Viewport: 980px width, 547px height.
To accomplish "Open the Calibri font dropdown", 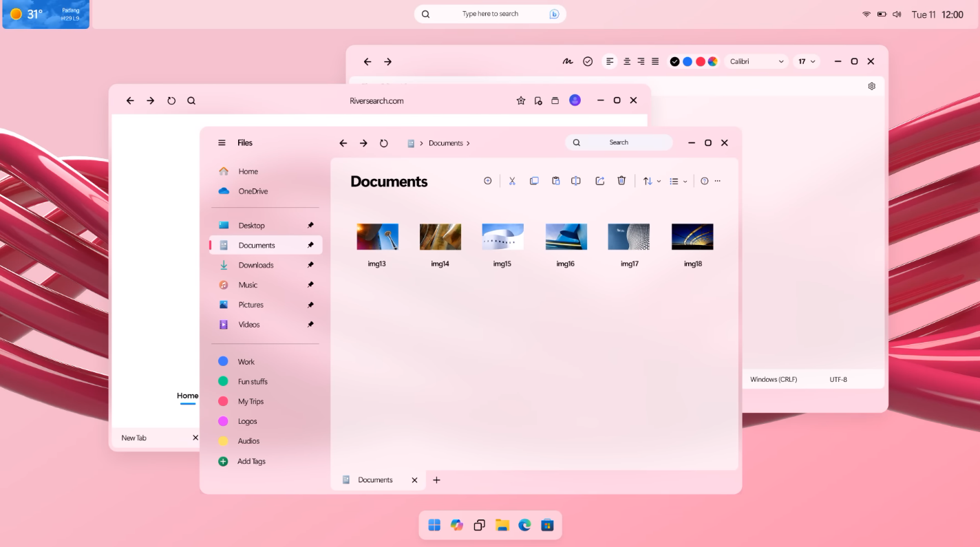I will (x=756, y=62).
